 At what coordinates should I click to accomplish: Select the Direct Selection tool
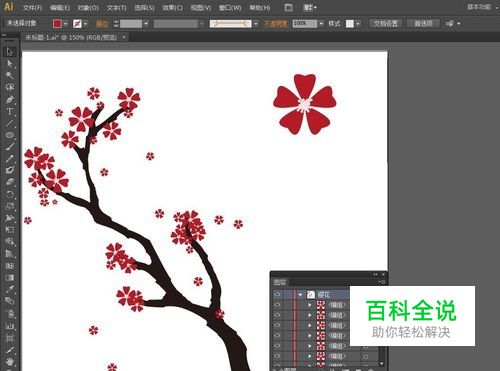click(10, 63)
